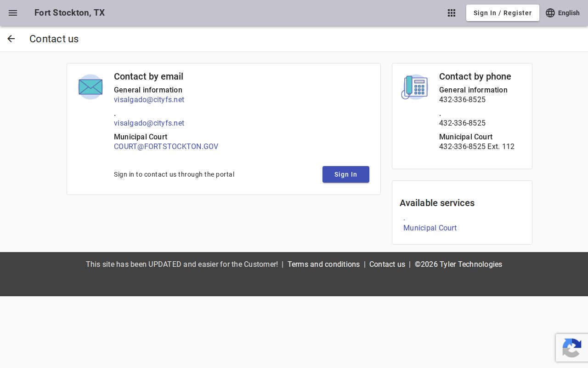Click the envelope email icon

tap(90, 87)
